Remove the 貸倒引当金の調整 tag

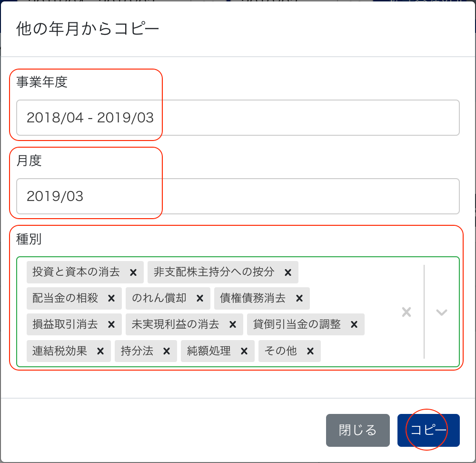(354, 325)
